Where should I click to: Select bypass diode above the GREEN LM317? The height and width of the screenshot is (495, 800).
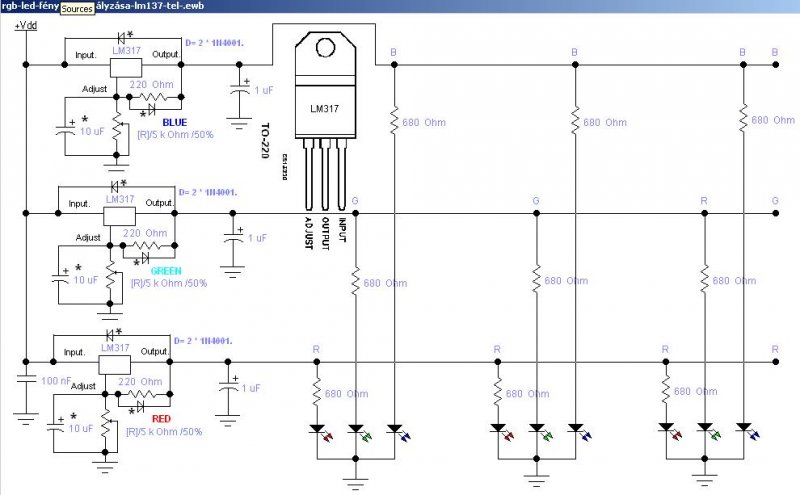coord(115,186)
